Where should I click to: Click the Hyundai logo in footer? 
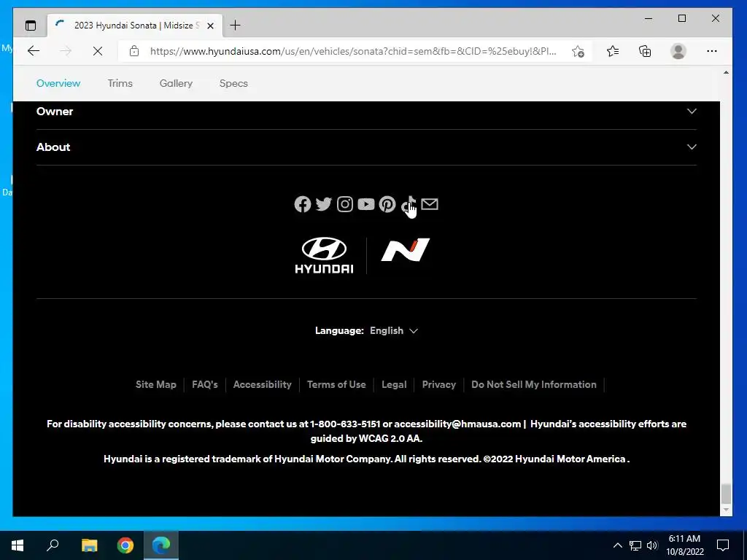point(324,255)
